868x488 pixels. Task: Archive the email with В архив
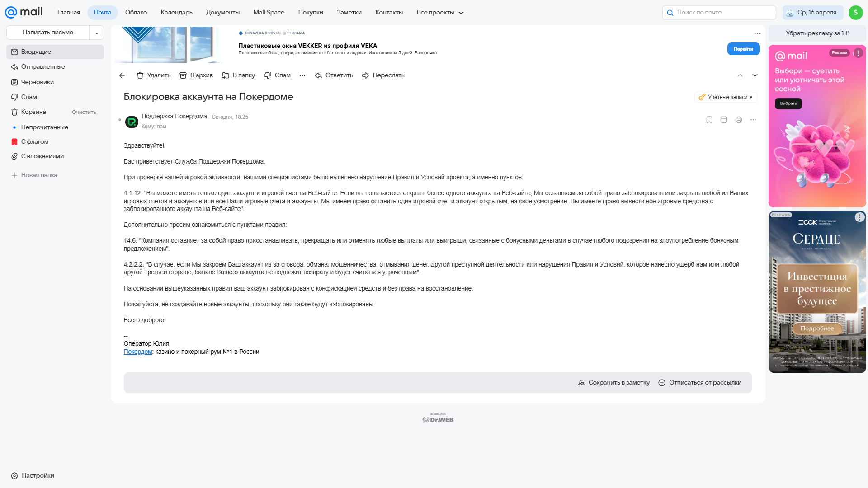click(196, 75)
